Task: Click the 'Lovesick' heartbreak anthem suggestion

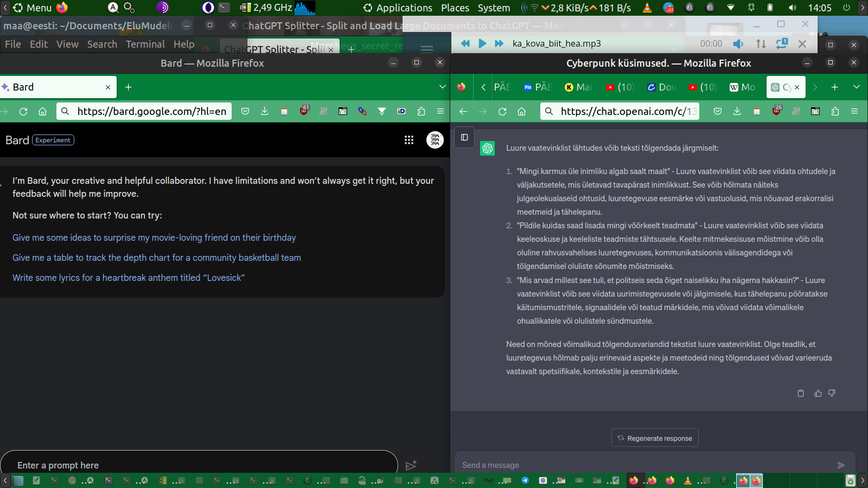Action: (x=129, y=278)
